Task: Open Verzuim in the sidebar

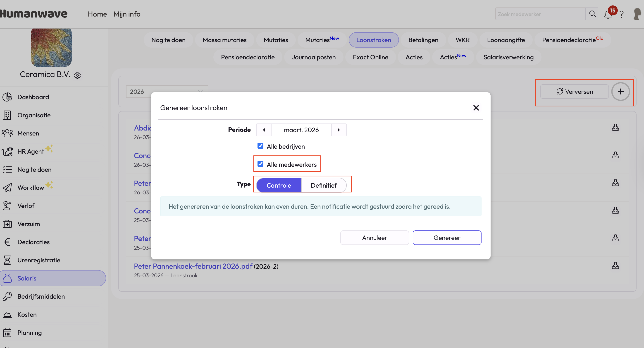Action: tap(29, 224)
